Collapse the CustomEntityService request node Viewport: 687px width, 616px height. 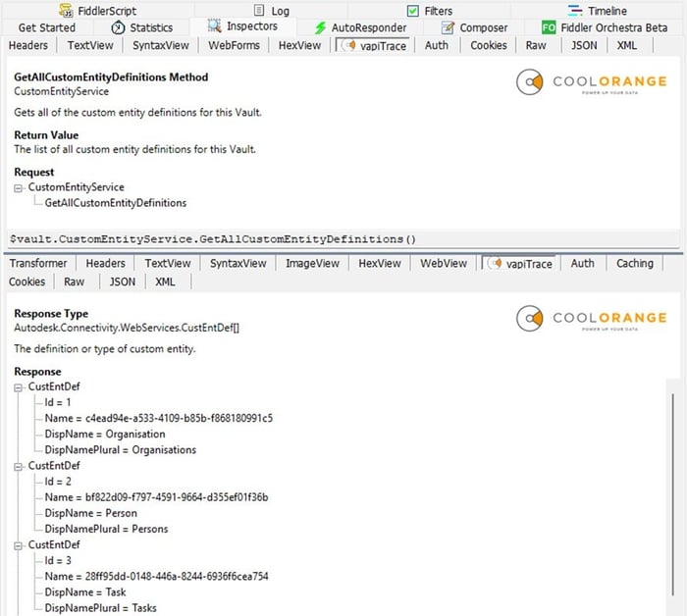coord(18,188)
